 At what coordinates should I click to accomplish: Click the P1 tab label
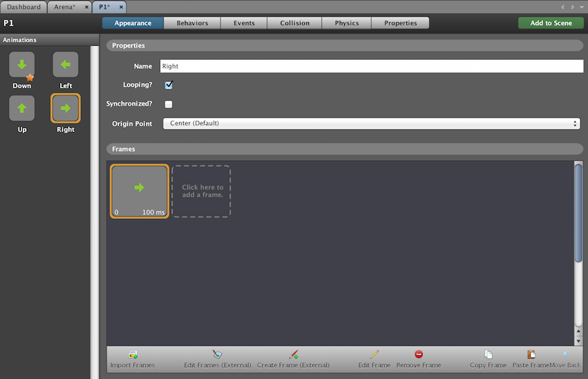(105, 7)
